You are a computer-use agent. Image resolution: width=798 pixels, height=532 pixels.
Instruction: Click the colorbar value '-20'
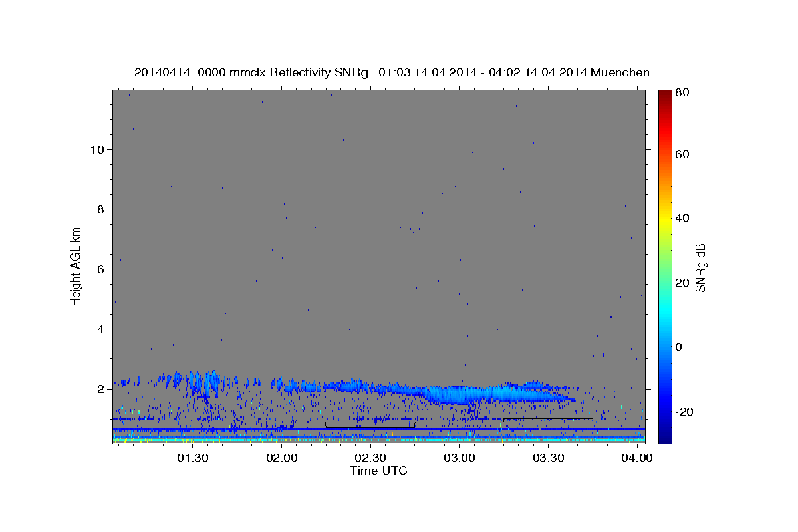[685, 412]
